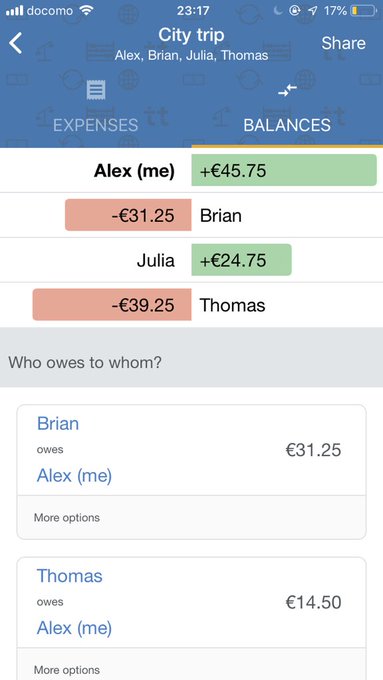Tap the Share button
Image resolution: width=383 pixels, height=680 pixels.
point(344,43)
